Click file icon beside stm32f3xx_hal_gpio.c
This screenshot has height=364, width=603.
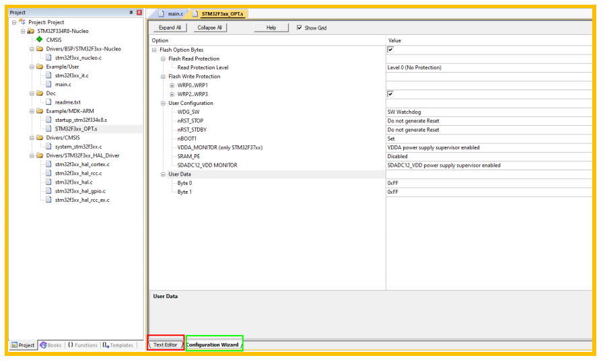click(48, 190)
